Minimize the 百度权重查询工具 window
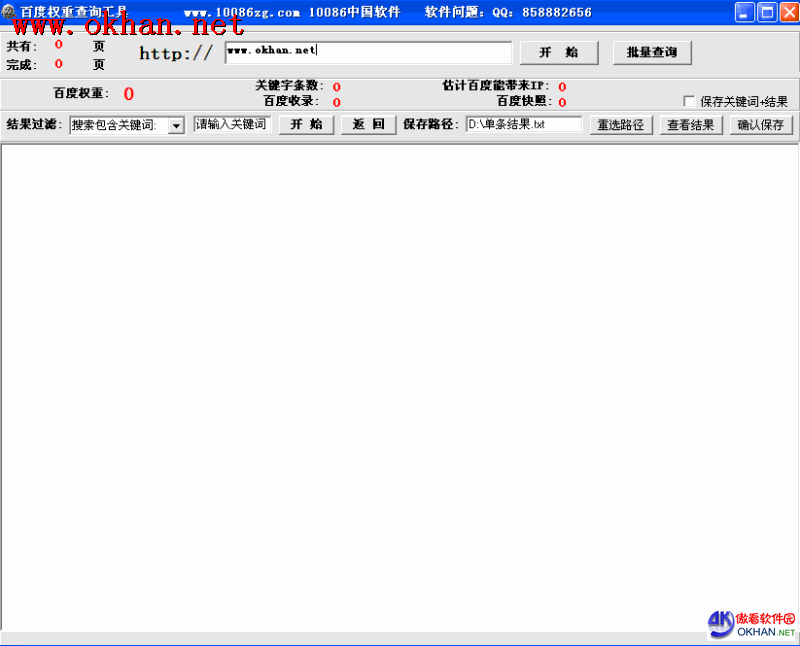 744,12
